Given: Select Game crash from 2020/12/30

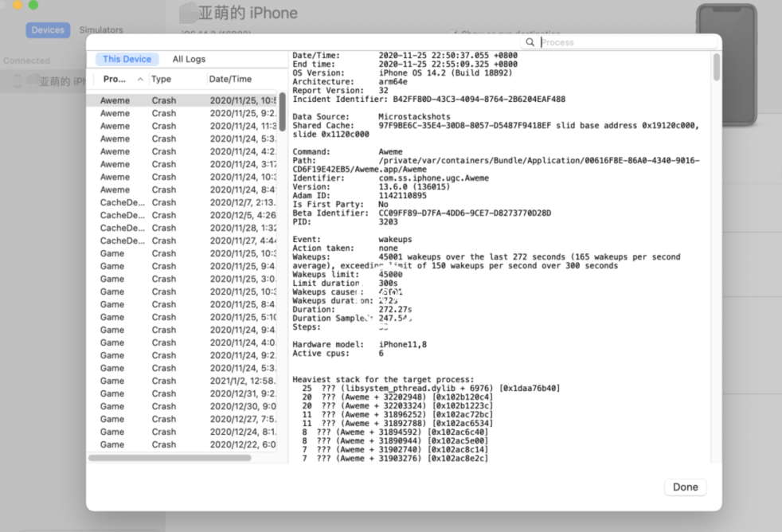Looking at the screenshot, I should (182, 406).
